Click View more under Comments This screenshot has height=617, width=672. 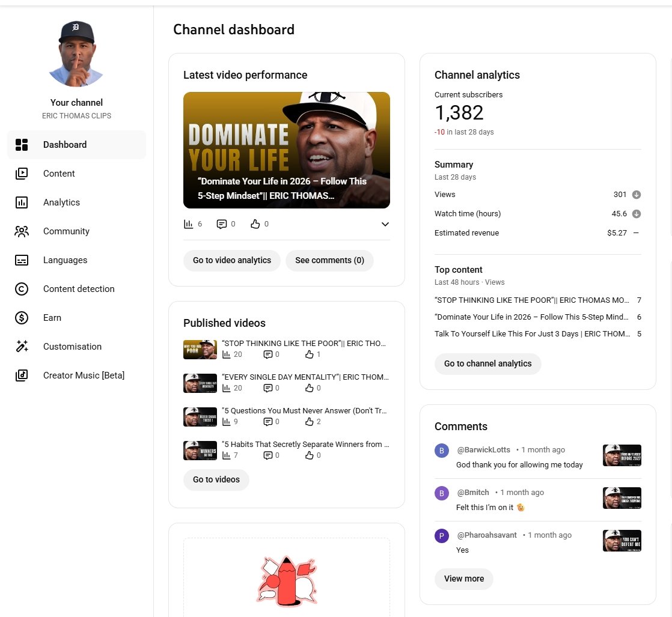(x=463, y=579)
